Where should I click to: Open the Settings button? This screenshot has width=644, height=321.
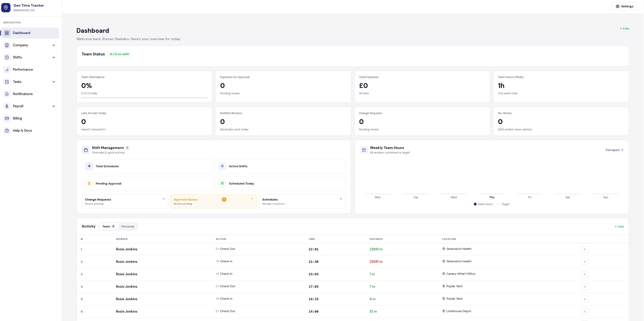tap(624, 6)
